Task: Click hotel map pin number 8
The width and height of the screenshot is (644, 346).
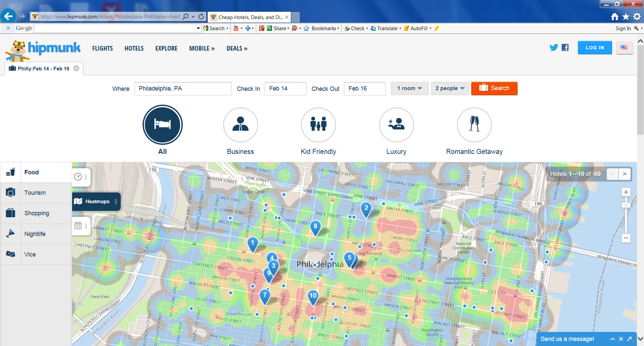Action: (x=315, y=227)
